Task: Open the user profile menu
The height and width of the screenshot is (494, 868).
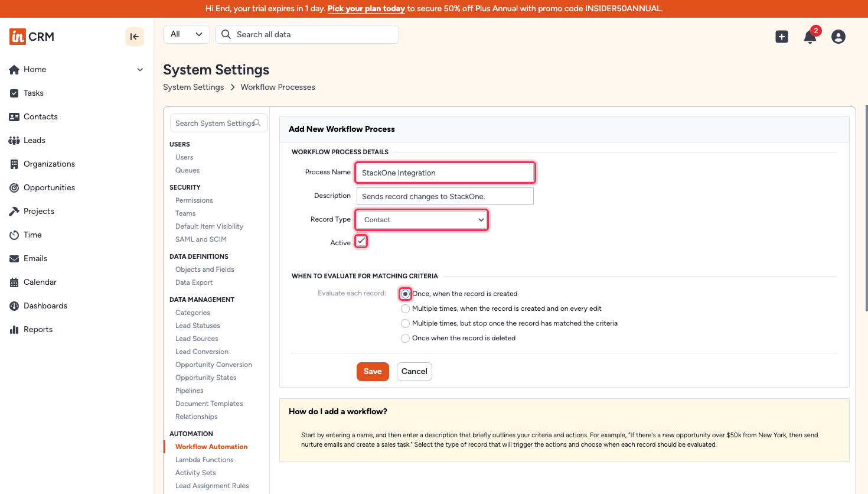Action: coord(838,37)
